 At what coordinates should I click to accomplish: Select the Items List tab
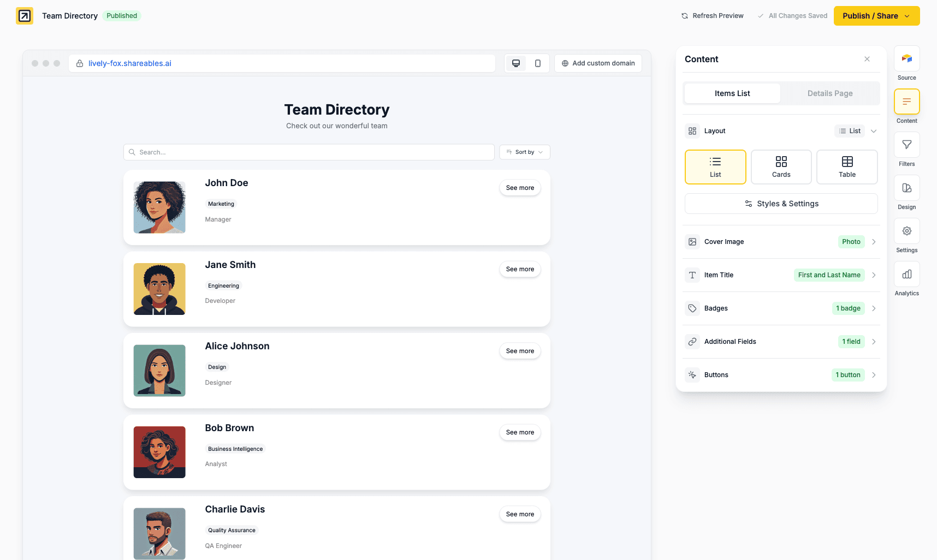732,93
